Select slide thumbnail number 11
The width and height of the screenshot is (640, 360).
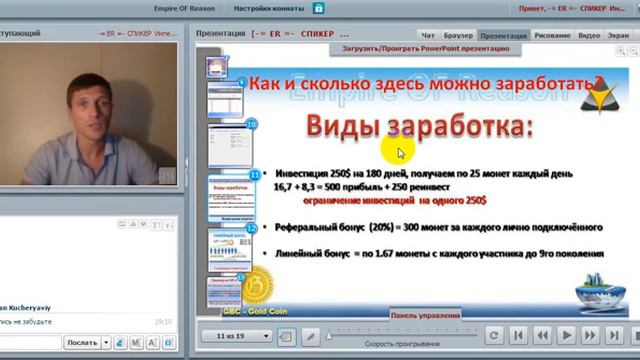[232, 197]
